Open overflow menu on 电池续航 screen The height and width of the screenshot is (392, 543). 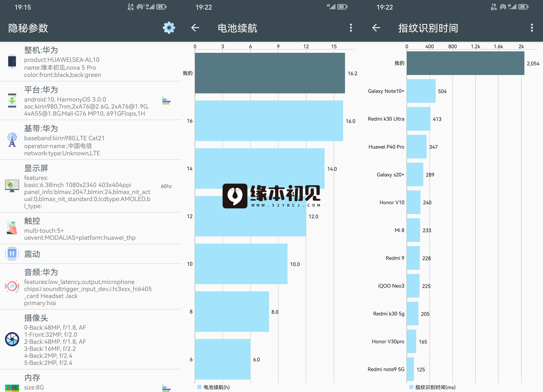351,28
